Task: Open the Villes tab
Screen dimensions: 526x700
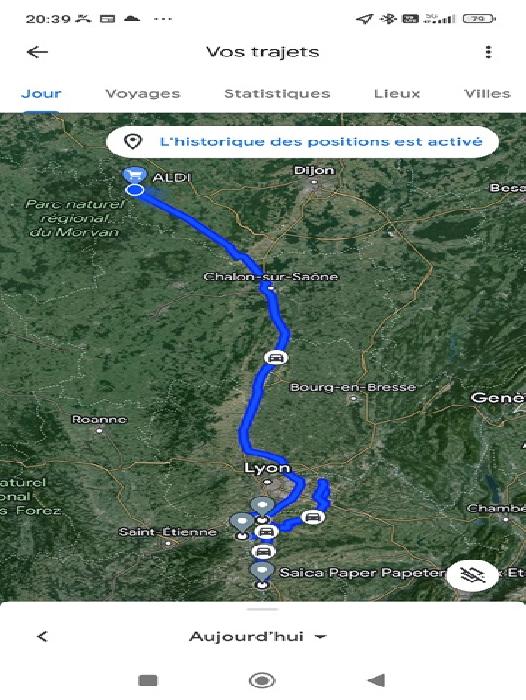Action: tap(487, 93)
